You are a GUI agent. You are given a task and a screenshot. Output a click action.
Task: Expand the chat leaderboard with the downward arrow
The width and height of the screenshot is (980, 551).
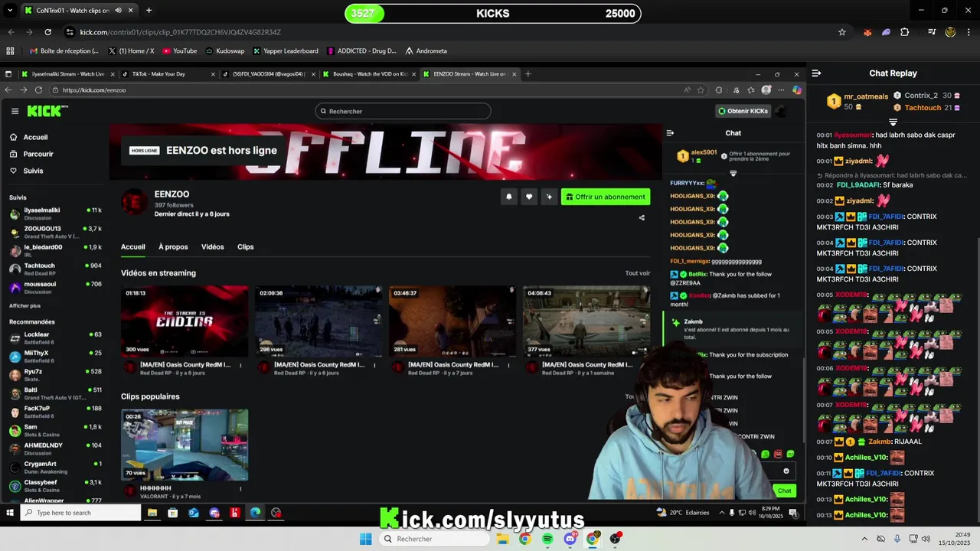733,174
